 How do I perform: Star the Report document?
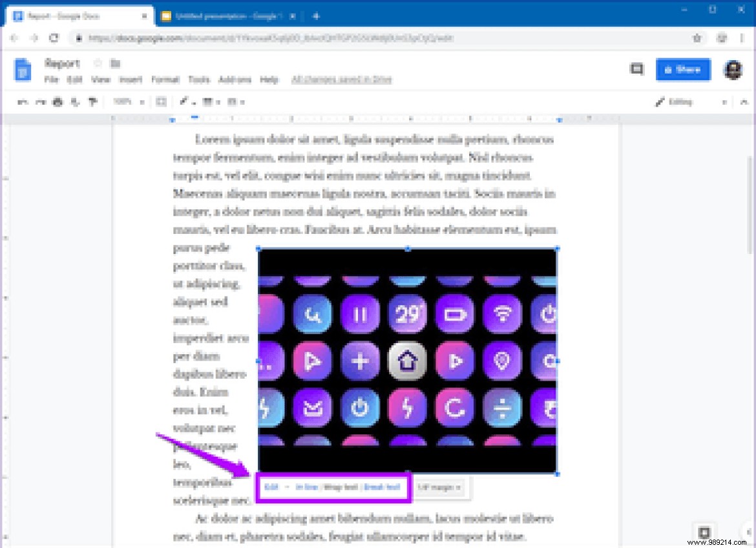click(x=97, y=63)
